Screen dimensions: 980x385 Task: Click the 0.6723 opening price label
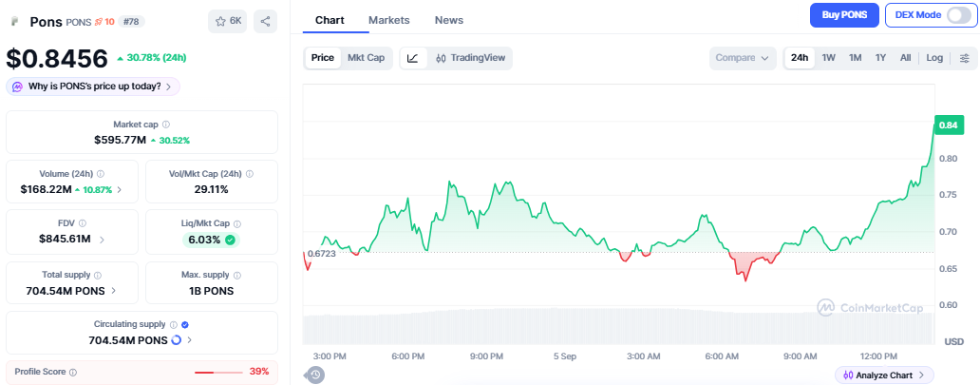pos(321,253)
